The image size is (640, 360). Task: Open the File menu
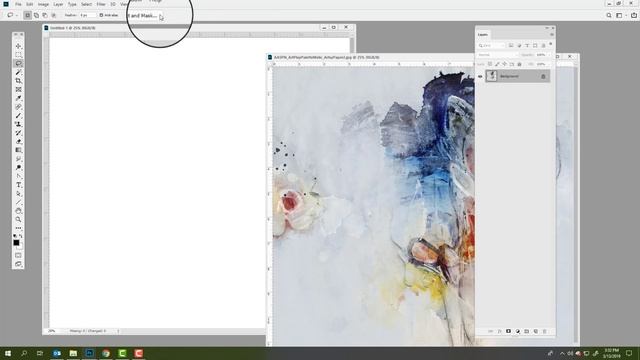[x=18, y=4]
